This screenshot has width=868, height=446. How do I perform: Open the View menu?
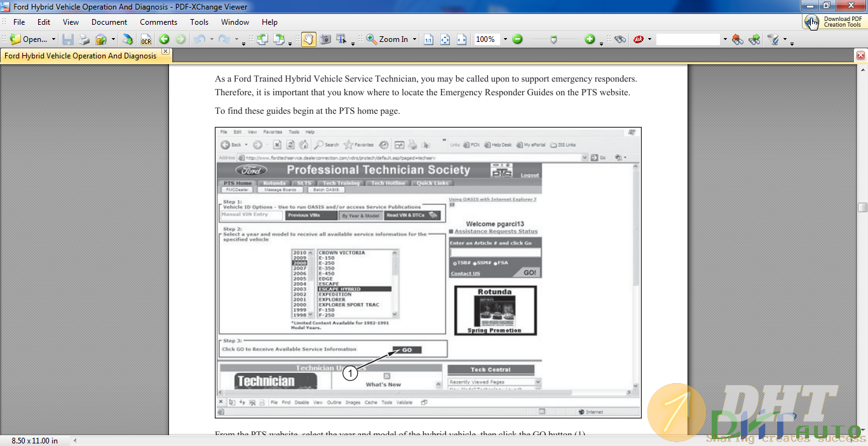71,22
